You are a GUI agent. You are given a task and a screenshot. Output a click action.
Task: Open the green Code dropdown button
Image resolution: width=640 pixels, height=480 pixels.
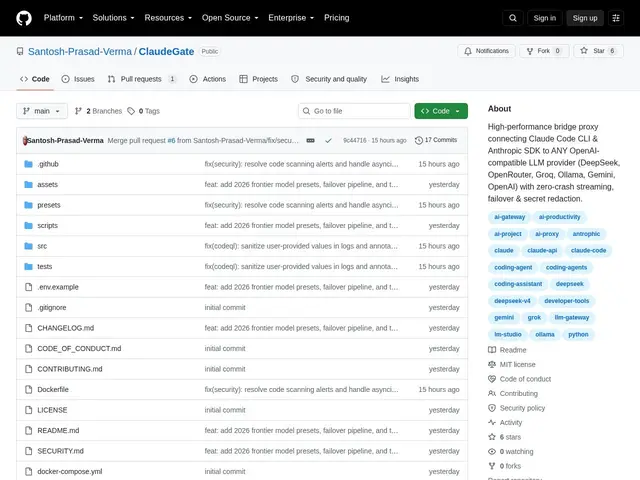441,111
